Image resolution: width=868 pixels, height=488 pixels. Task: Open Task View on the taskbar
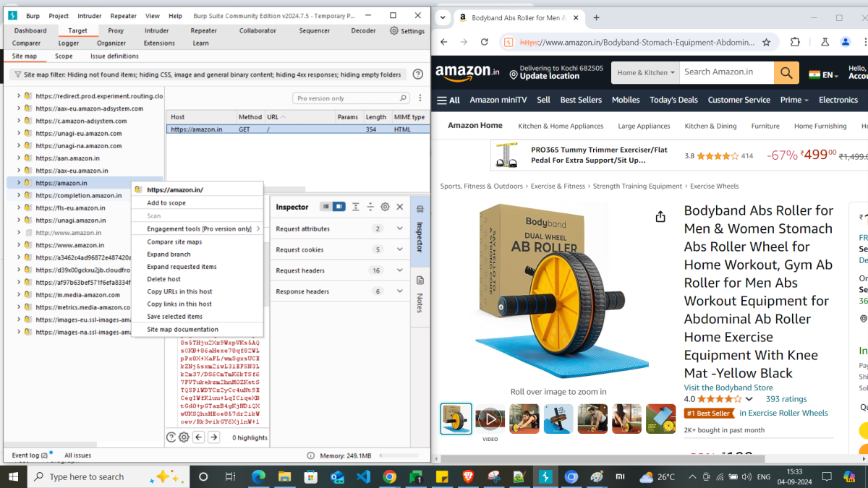click(x=230, y=477)
